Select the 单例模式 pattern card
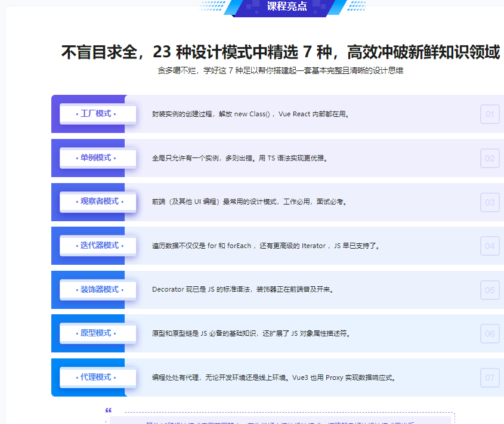 [x=97, y=158]
